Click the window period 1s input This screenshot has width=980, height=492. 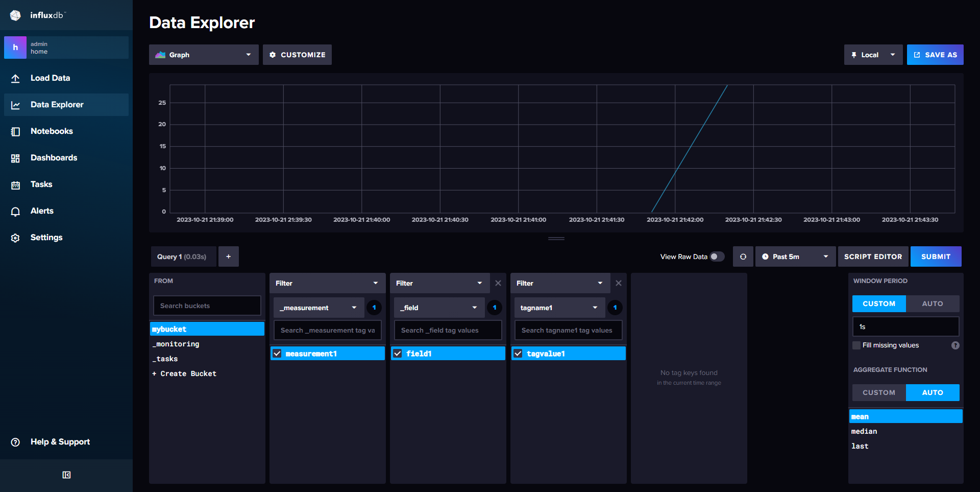[x=906, y=326]
